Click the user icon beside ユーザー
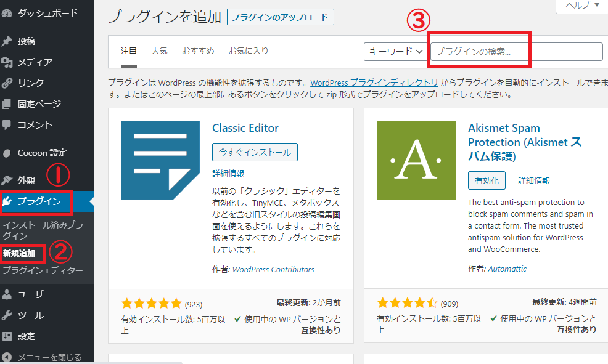This screenshot has width=608, height=364. coord(7,294)
